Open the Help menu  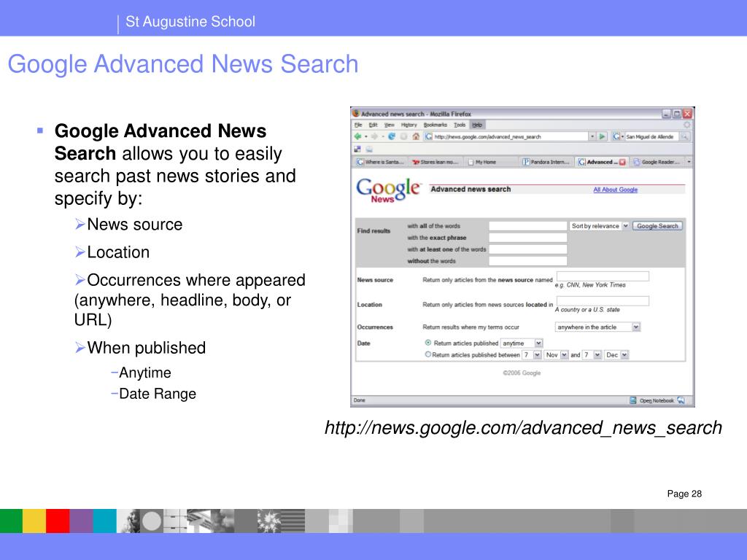pyautogui.click(x=477, y=125)
